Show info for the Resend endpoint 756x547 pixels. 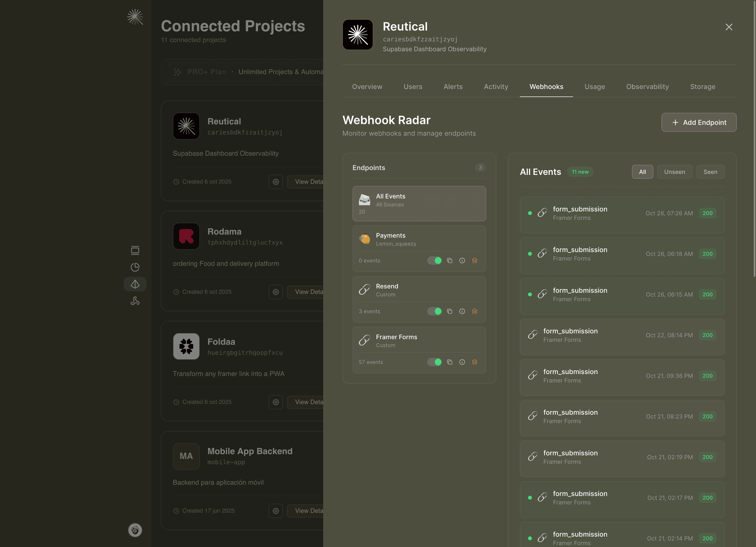(462, 311)
